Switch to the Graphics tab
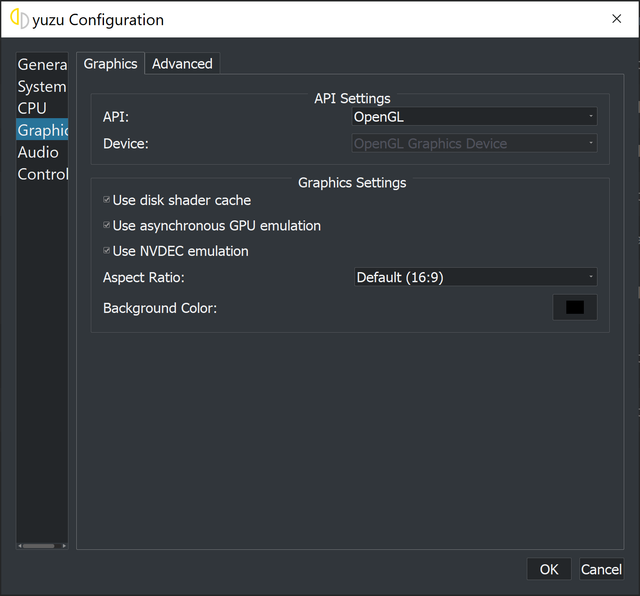Image resolution: width=640 pixels, height=596 pixels. click(x=110, y=64)
